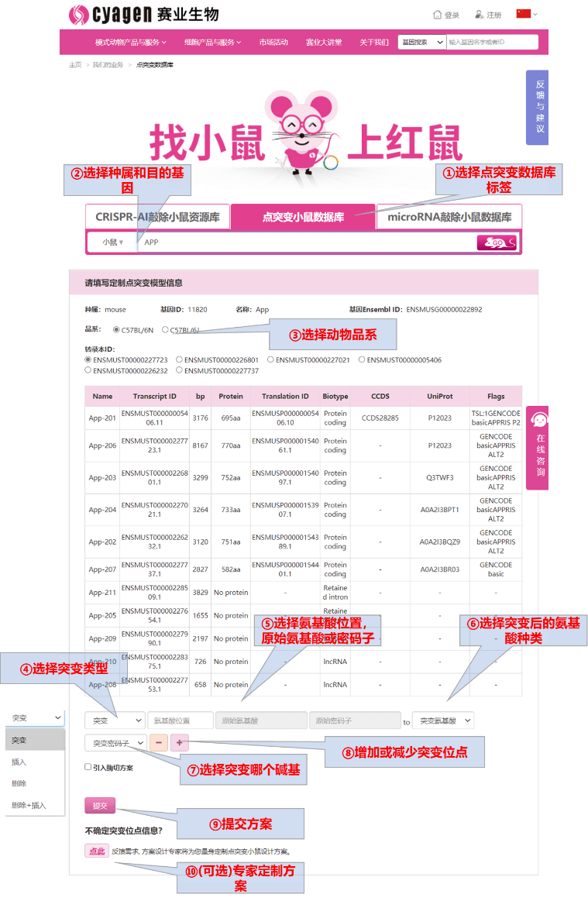
Task: Click the plus button to add mutation site
Action: (179, 742)
